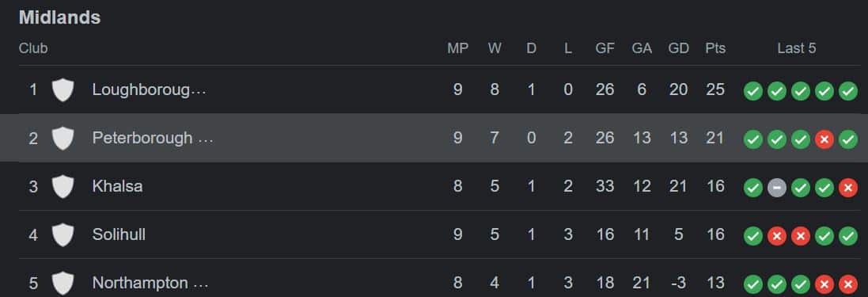Click Loughborough's first green win icon
This screenshot has height=297, width=868.
pyautogui.click(x=752, y=91)
